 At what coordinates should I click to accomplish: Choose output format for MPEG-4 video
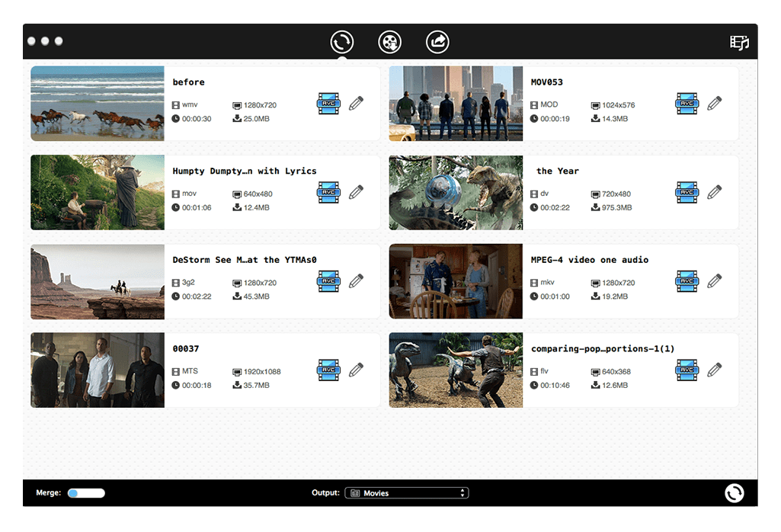[687, 281]
